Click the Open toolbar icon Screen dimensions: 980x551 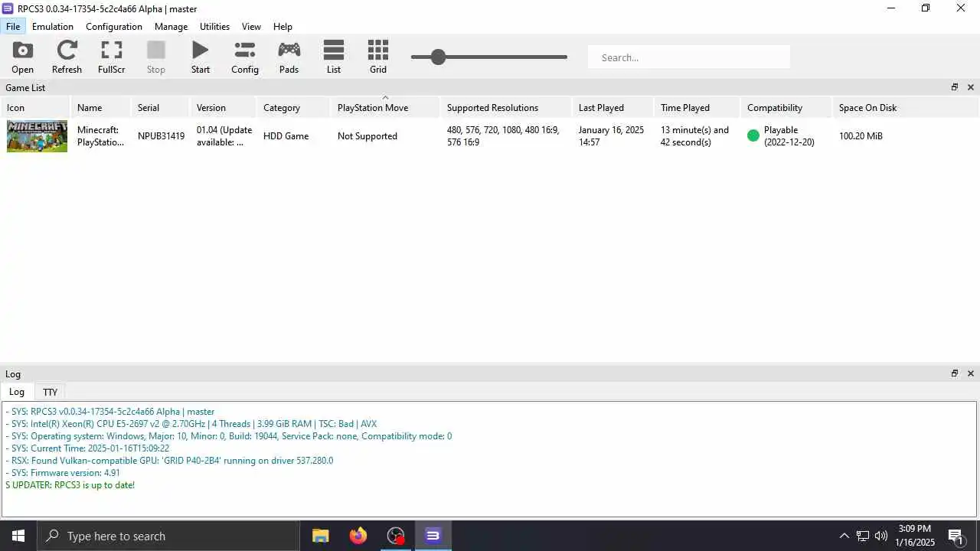(22, 57)
